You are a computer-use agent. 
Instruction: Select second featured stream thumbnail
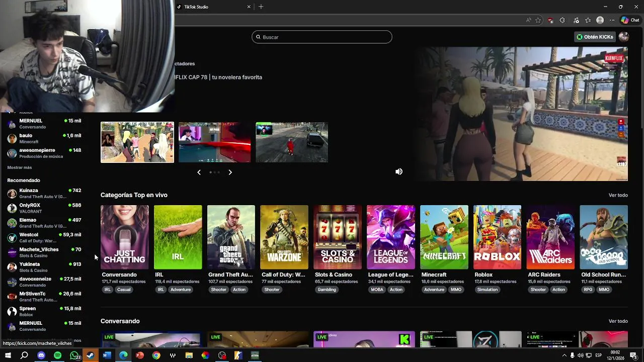click(214, 142)
